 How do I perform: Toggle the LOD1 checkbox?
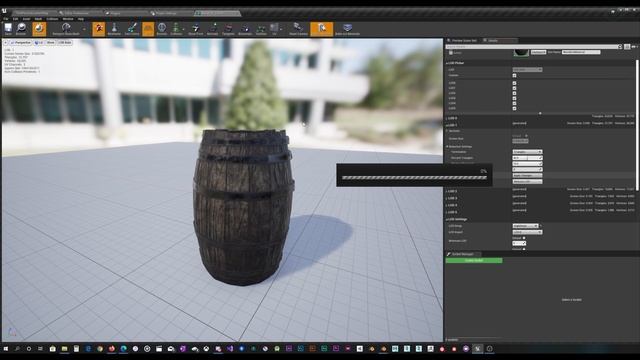tap(514, 88)
